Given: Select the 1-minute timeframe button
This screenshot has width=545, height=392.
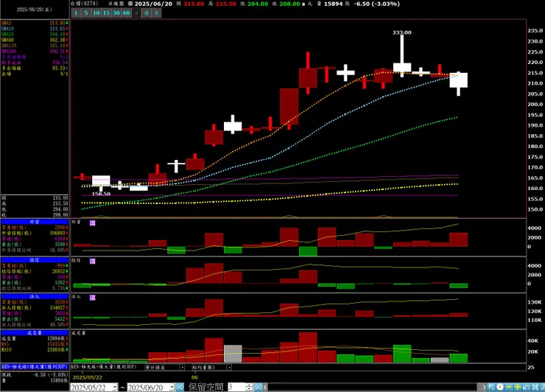Looking at the screenshot, I should tap(76, 13).
